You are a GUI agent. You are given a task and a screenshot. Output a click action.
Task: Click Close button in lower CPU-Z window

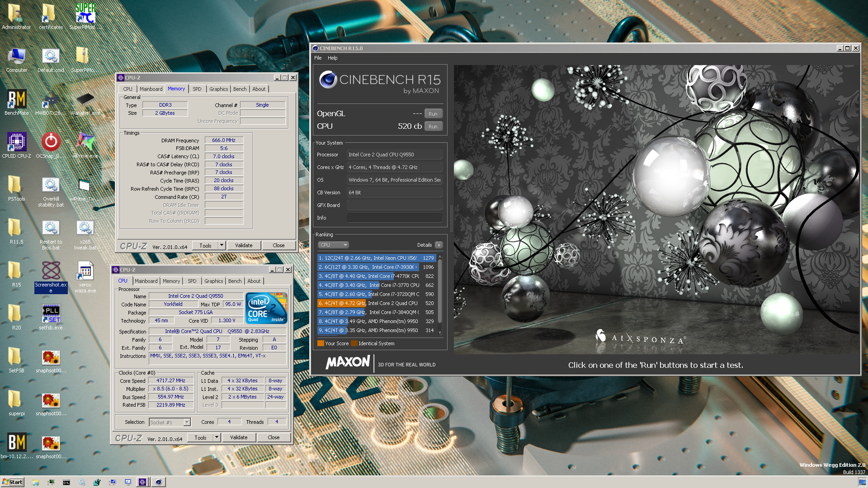(274, 437)
